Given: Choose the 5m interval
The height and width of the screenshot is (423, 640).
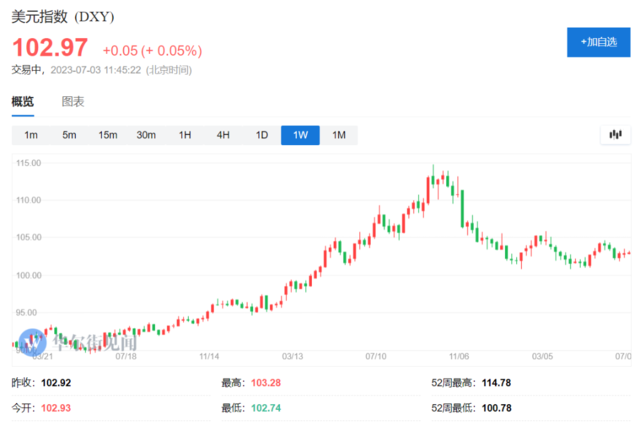Looking at the screenshot, I should [x=69, y=135].
